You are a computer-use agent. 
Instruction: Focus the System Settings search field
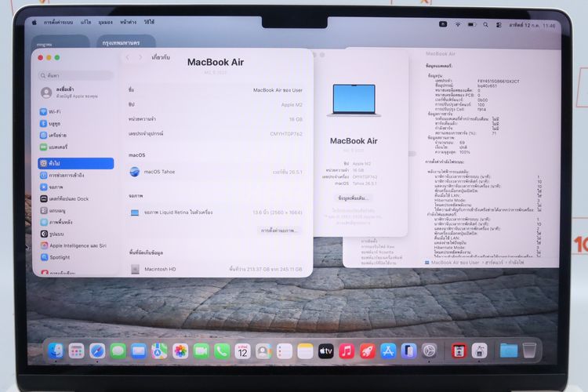click(76, 75)
